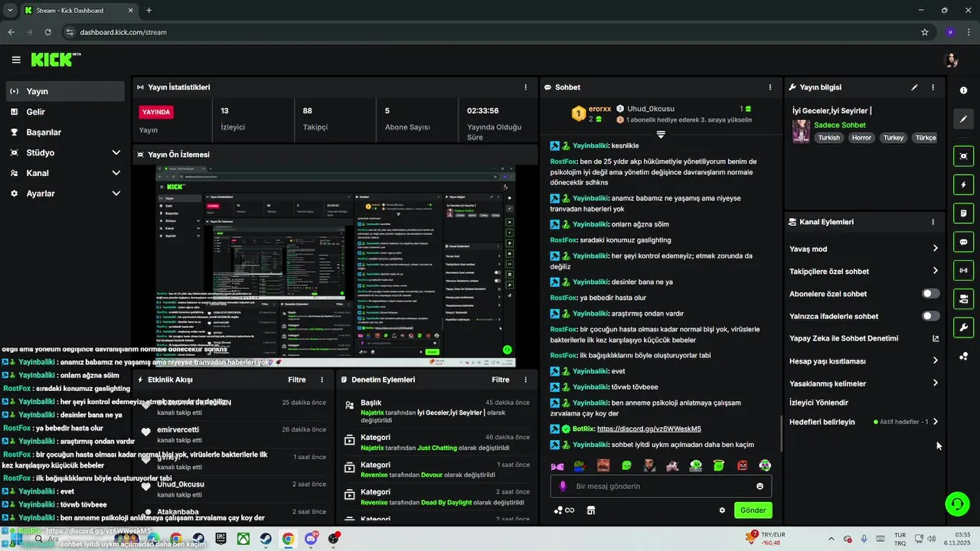Viewport: 980px width, 551px height.
Task: Open Takipçilere özel sohbet settings arrow
Action: click(x=935, y=271)
